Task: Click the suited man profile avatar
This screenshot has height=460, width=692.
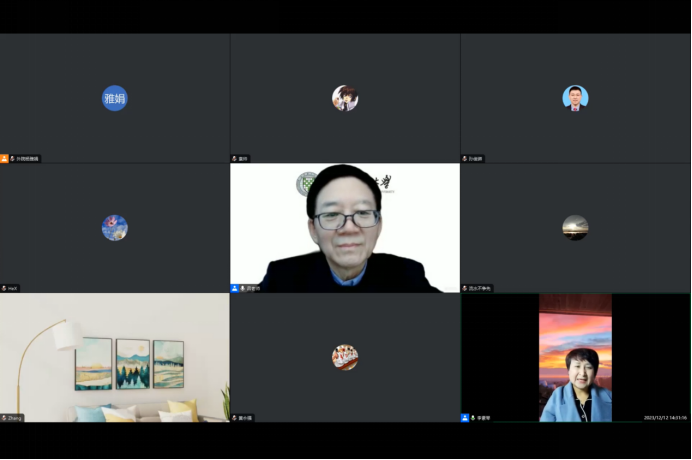Action: point(575,98)
